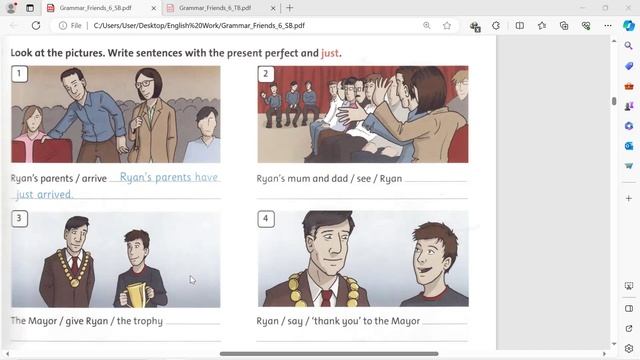
Task: Open Collections panel
Action: [x=564, y=25]
